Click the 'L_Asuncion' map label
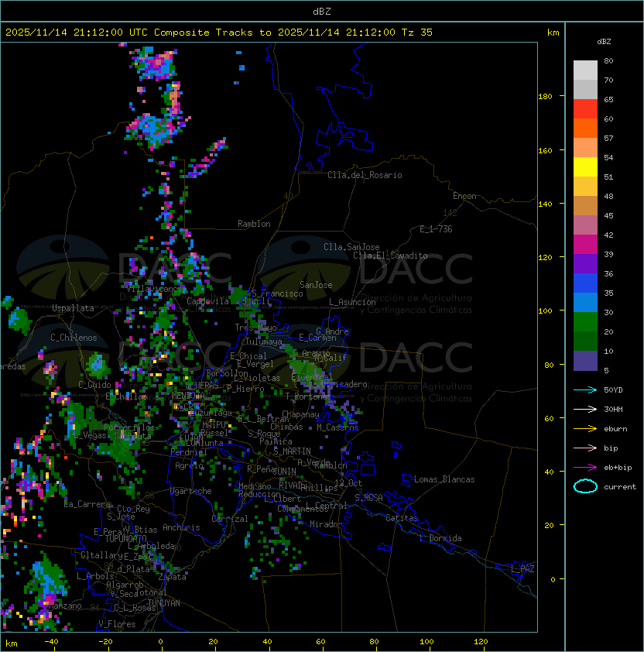The width and height of the screenshot is (644, 652). [352, 302]
